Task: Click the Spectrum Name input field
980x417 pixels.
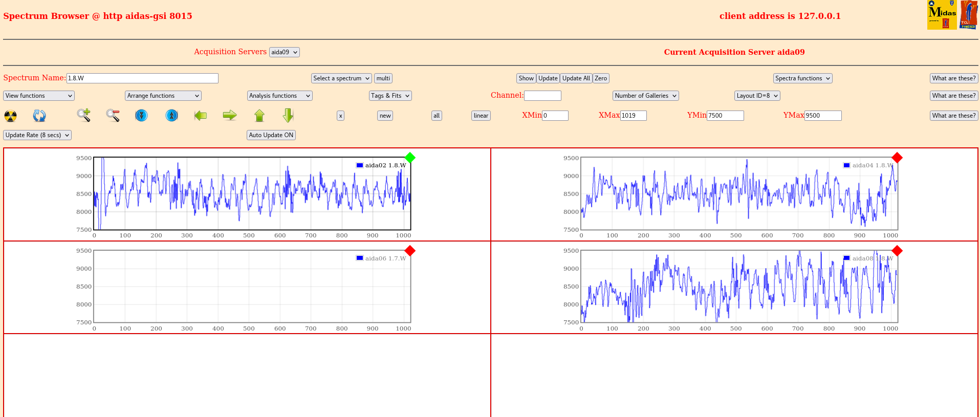Action: (142, 78)
